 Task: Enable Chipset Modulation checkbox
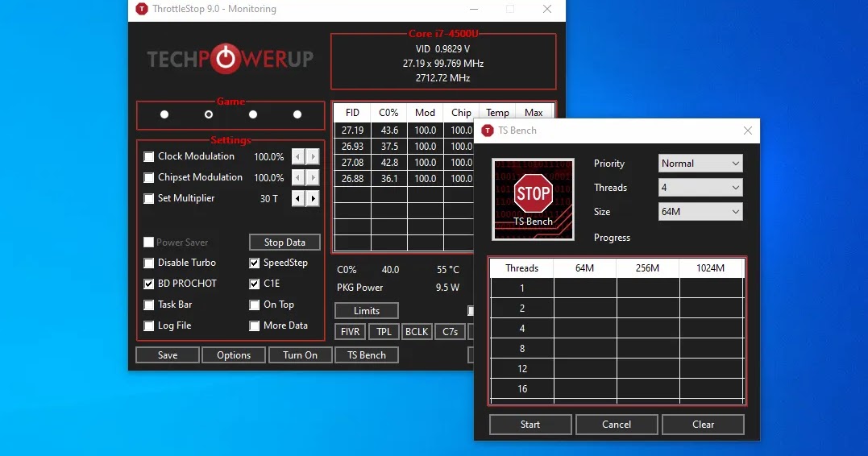tap(149, 177)
